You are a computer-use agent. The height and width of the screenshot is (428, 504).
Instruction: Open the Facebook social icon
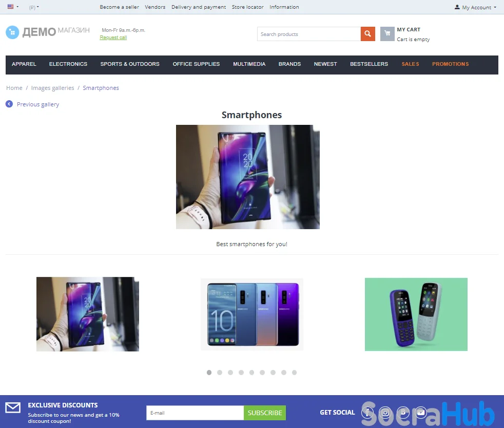[x=367, y=412]
